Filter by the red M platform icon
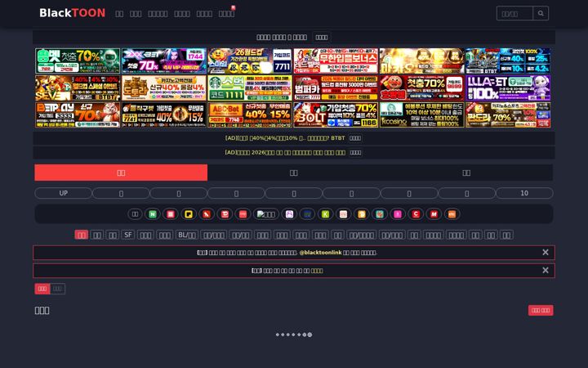The image size is (588, 368). (434, 214)
